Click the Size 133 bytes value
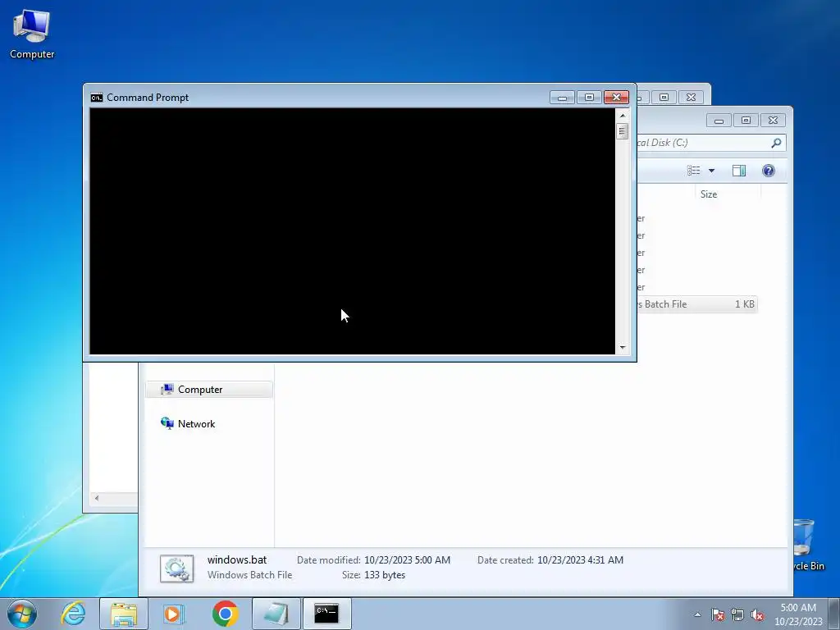Viewport: 840px width, 630px height. coord(385,575)
